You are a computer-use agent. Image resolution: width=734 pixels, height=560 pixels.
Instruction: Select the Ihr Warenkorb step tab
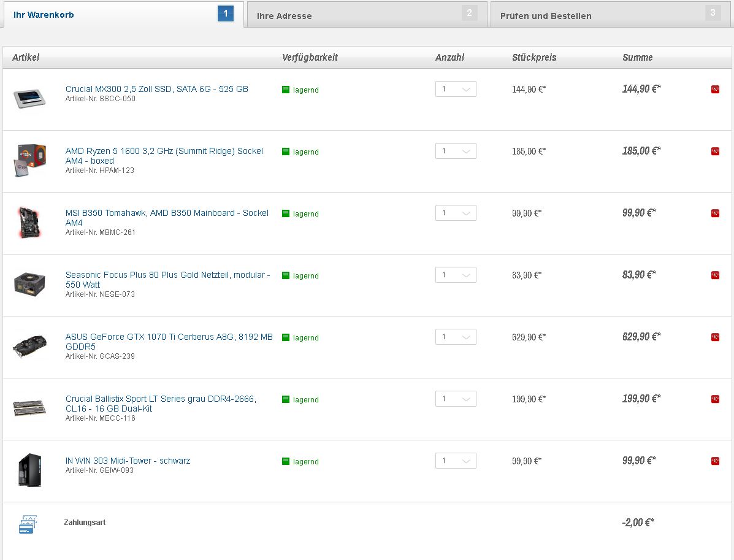124,15
